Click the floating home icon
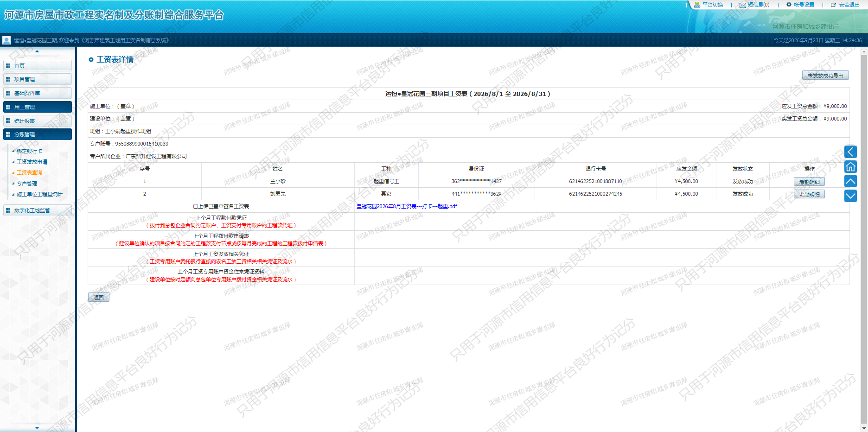Viewport: 868px width, 432px height. pyautogui.click(x=850, y=166)
